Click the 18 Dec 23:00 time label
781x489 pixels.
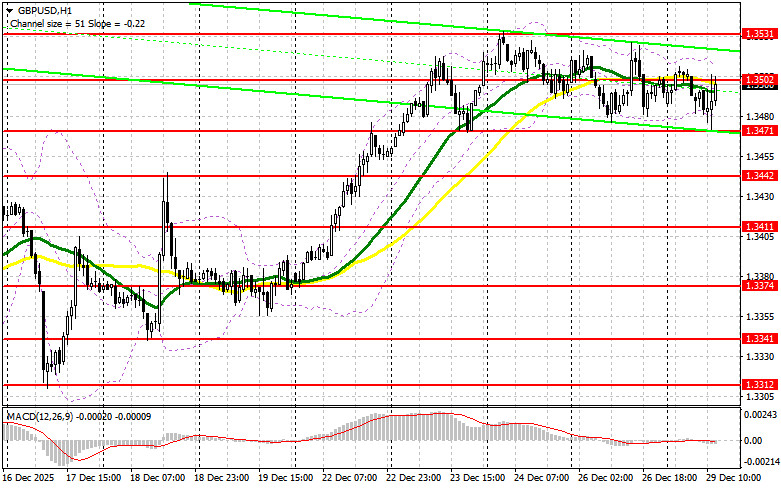222,478
